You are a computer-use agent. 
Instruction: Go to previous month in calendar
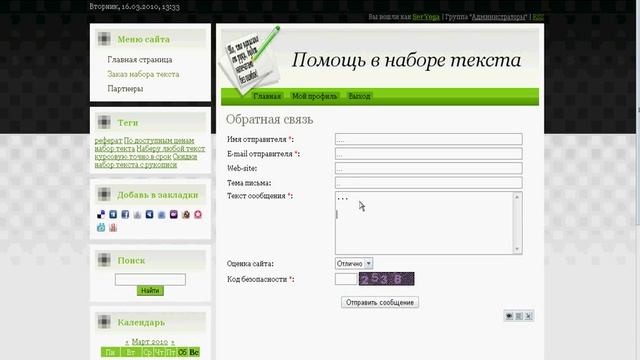[127, 342]
